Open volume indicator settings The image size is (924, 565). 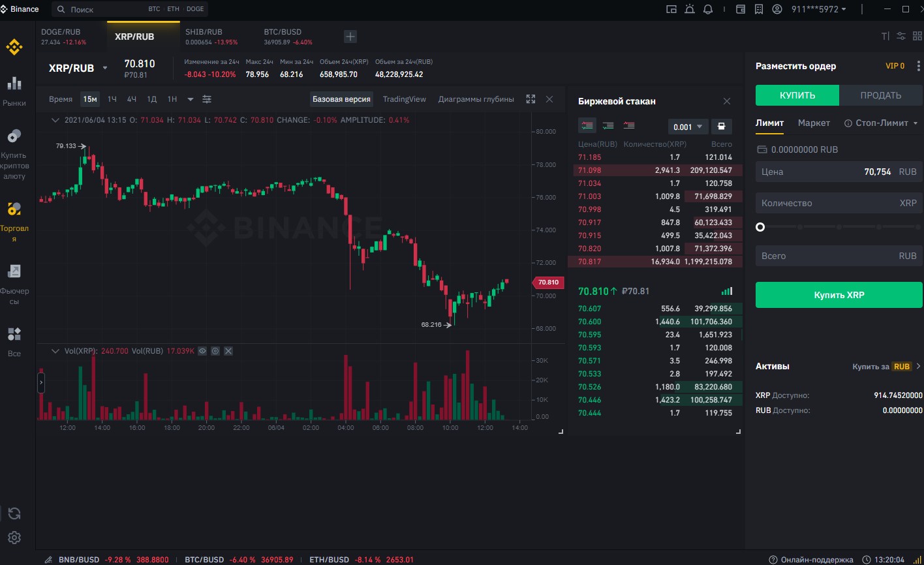[215, 351]
